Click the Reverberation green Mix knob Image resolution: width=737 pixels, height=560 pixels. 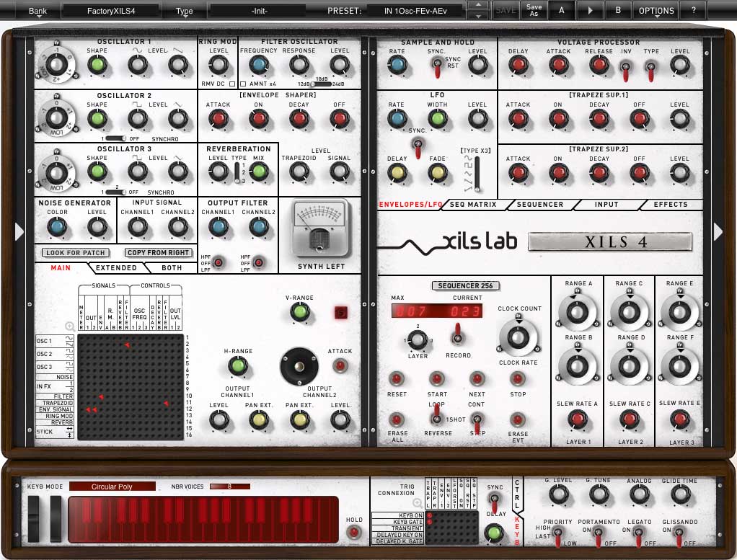(x=258, y=172)
